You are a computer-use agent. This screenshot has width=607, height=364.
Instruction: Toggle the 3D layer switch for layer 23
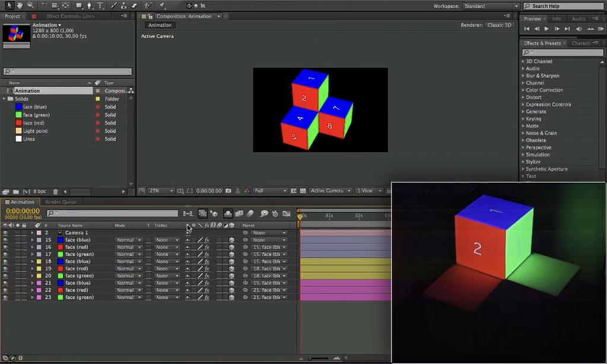(232, 298)
